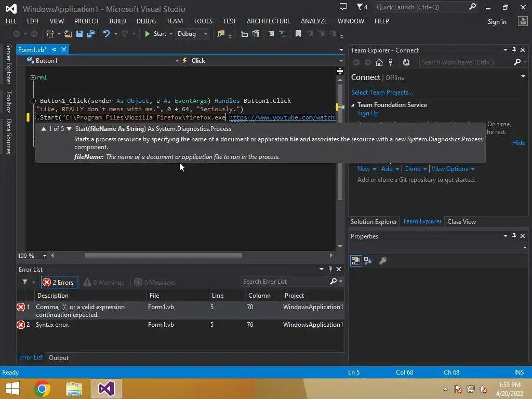Image resolution: width=532 pixels, height=399 pixels.
Task: Click the Comment Out Lines icon
Action: click(x=271, y=34)
